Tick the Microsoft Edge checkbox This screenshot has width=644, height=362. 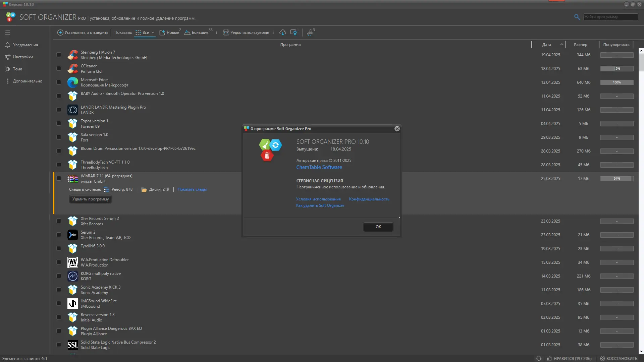click(x=59, y=82)
